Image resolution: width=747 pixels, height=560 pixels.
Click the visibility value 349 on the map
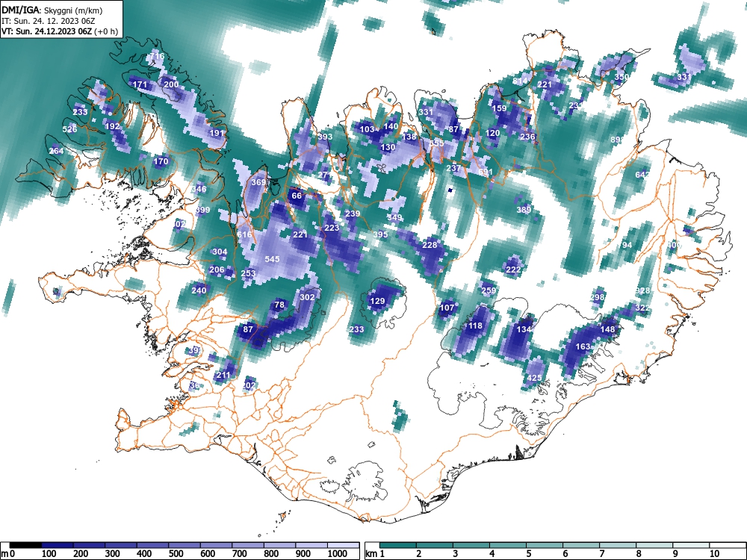(394, 217)
